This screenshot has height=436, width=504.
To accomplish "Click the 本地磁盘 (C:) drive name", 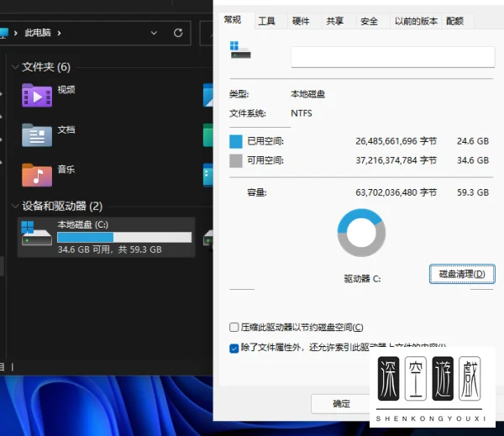I will pos(83,224).
